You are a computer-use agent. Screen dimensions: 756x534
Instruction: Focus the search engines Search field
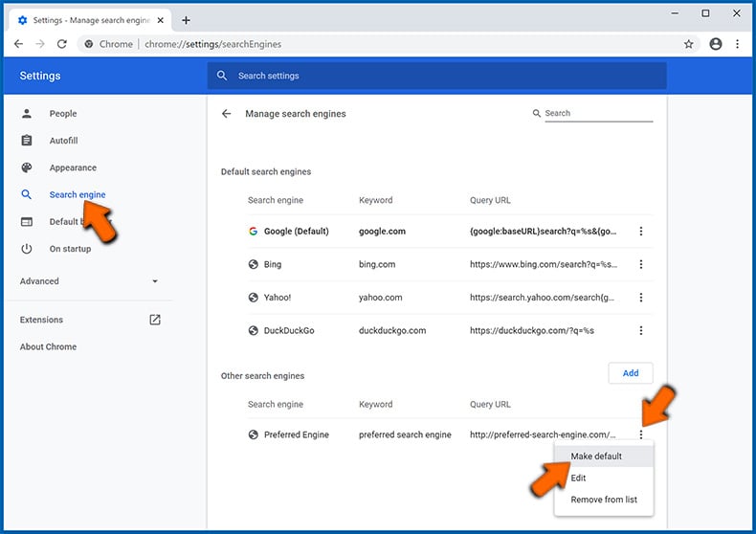(x=599, y=113)
